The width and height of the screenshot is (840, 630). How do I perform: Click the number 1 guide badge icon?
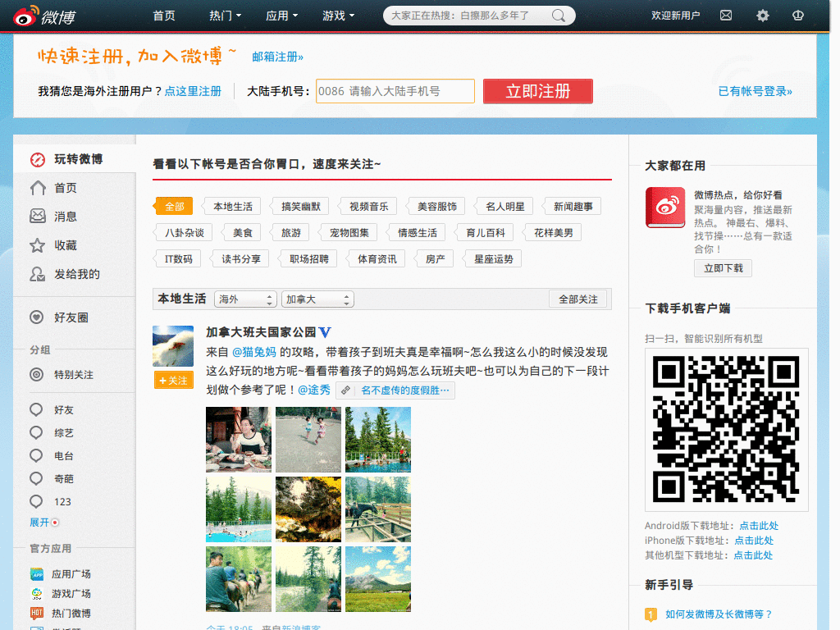(x=651, y=614)
